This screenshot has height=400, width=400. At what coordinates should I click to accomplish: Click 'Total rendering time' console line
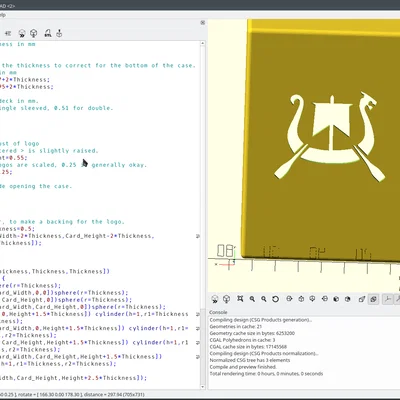(x=266, y=374)
